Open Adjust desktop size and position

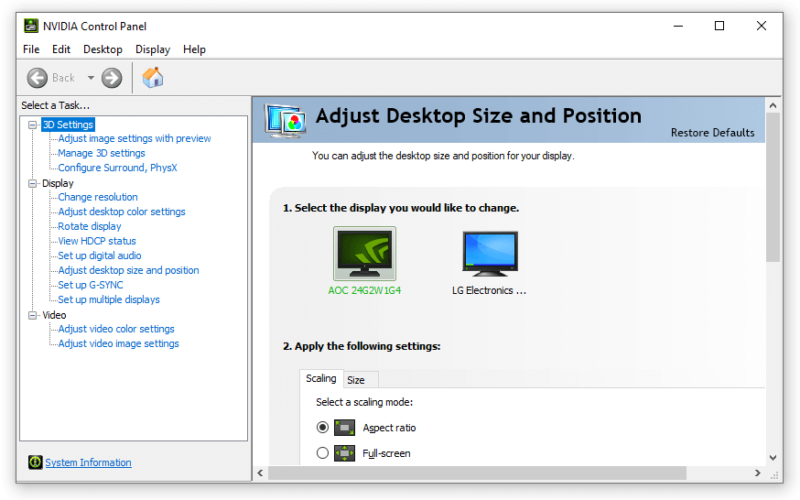tap(129, 270)
